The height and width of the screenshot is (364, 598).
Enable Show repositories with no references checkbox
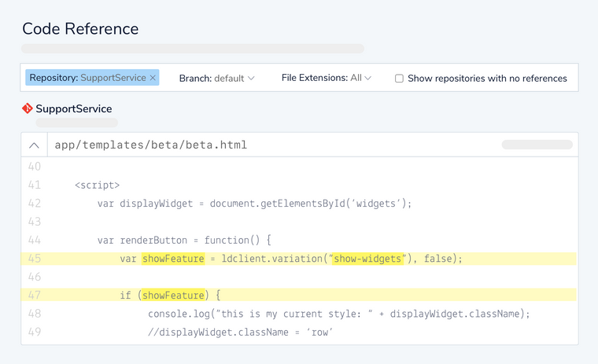[x=399, y=79]
